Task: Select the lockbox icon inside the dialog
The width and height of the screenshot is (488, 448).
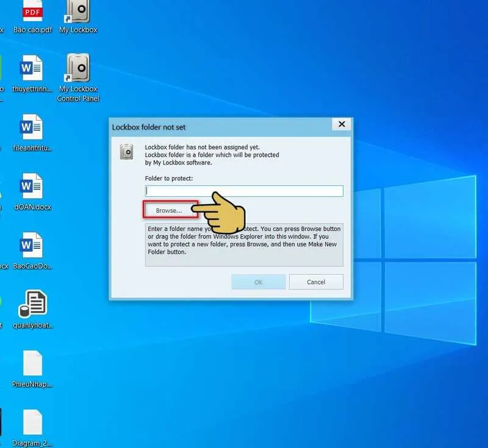Action: pos(126,151)
